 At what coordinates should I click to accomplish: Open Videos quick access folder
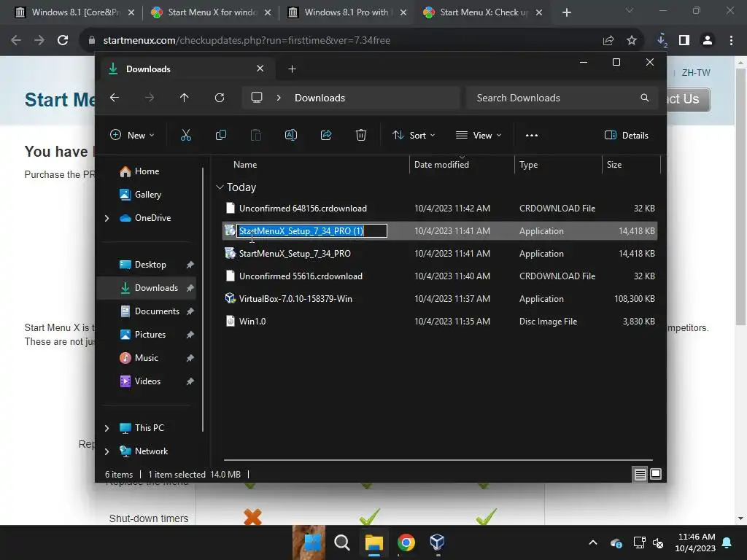coord(147,381)
